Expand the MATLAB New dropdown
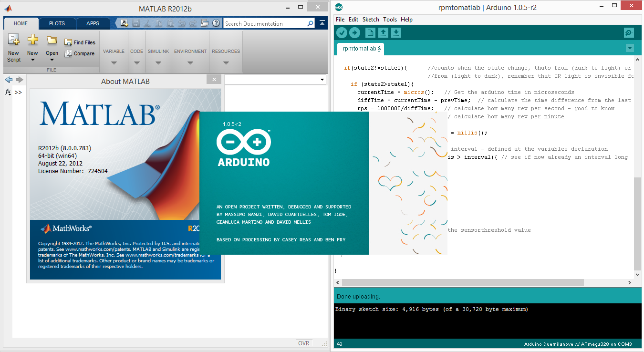Screen dimensions: 644x352 32,60
